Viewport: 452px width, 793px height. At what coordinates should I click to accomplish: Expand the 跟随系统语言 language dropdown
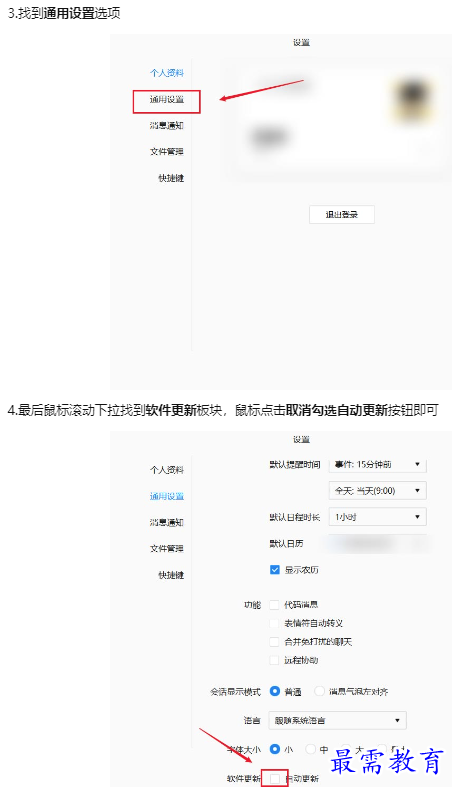coord(337,720)
